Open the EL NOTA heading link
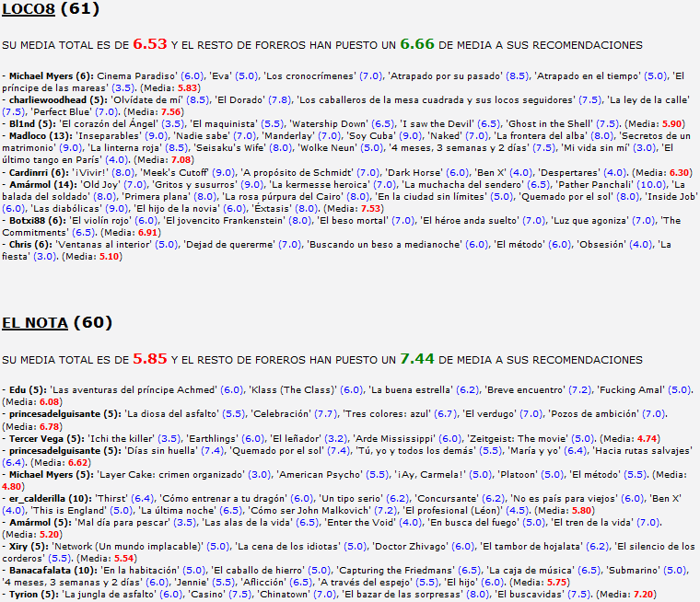Image resolution: width=700 pixels, height=602 pixels. (35, 323)
